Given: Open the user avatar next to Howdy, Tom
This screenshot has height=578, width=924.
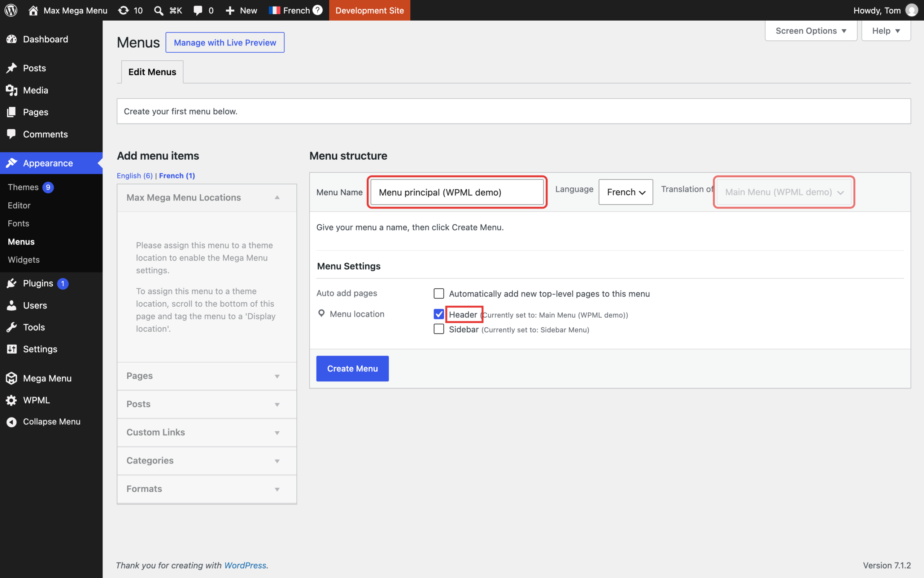Looking at the screenshot, I should click(x=911, y=10).
